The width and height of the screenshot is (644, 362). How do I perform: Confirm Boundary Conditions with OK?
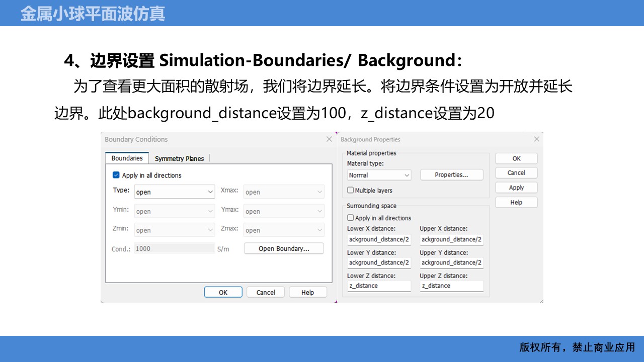coord(223,292)
